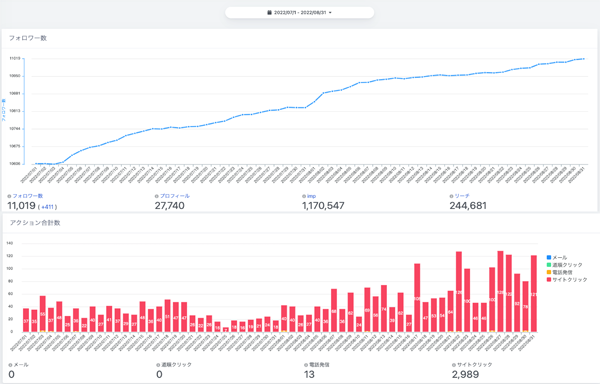The image size is (600, 384).
Task: Click the dropdown arrow beside the date range
Action: tap(330, 13)
